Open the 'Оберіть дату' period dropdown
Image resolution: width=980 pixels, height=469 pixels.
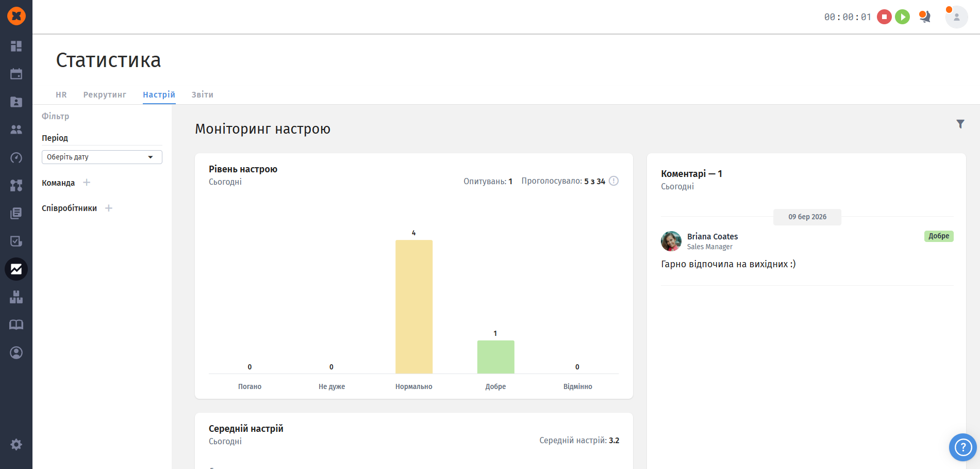pyautogui.click(x=102, y=157)
